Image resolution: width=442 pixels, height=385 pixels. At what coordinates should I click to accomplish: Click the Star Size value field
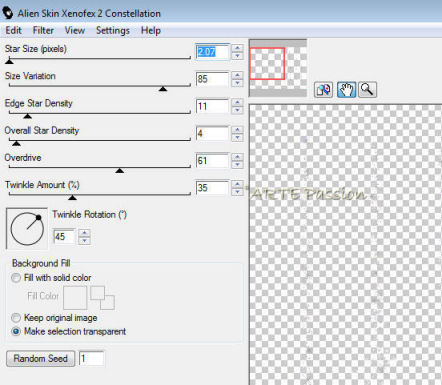(212, 52)
